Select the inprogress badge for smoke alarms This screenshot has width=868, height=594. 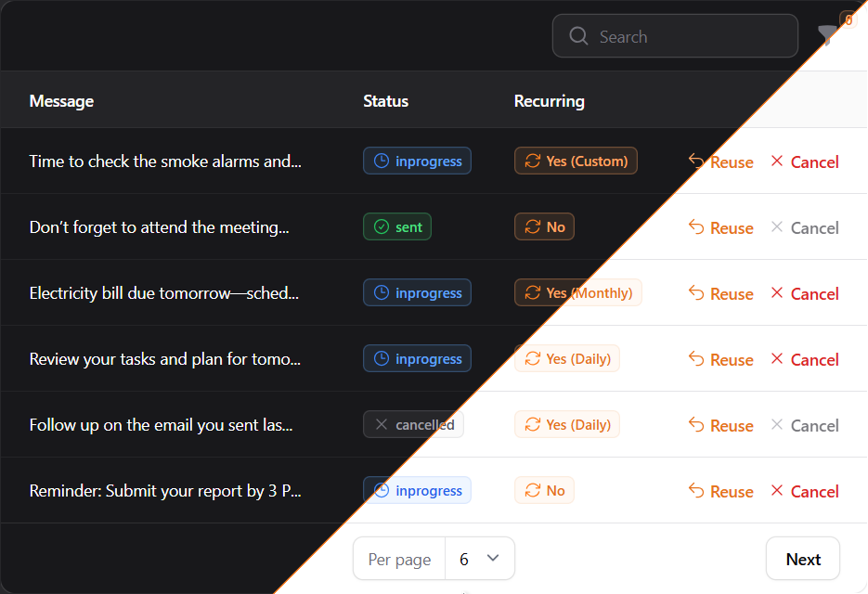(417, 161)
